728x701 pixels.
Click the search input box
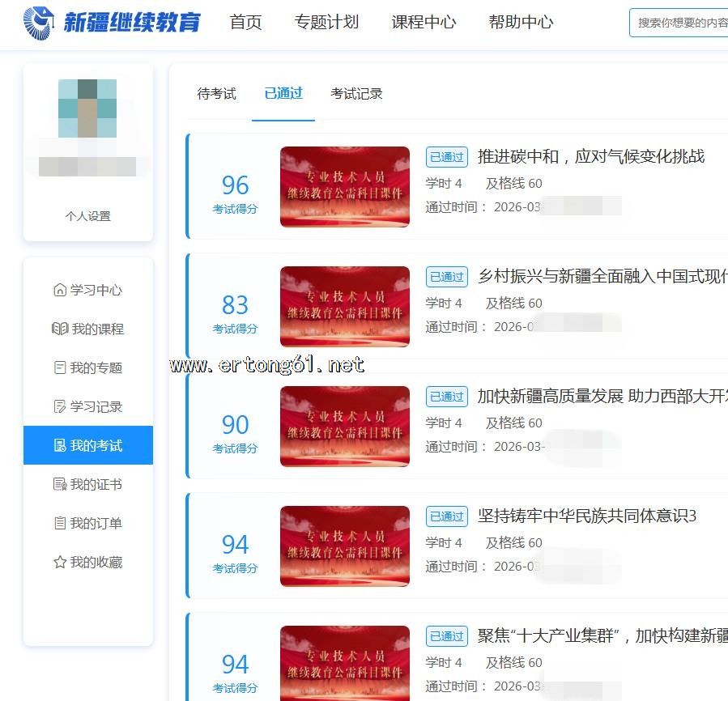point(680,23)
